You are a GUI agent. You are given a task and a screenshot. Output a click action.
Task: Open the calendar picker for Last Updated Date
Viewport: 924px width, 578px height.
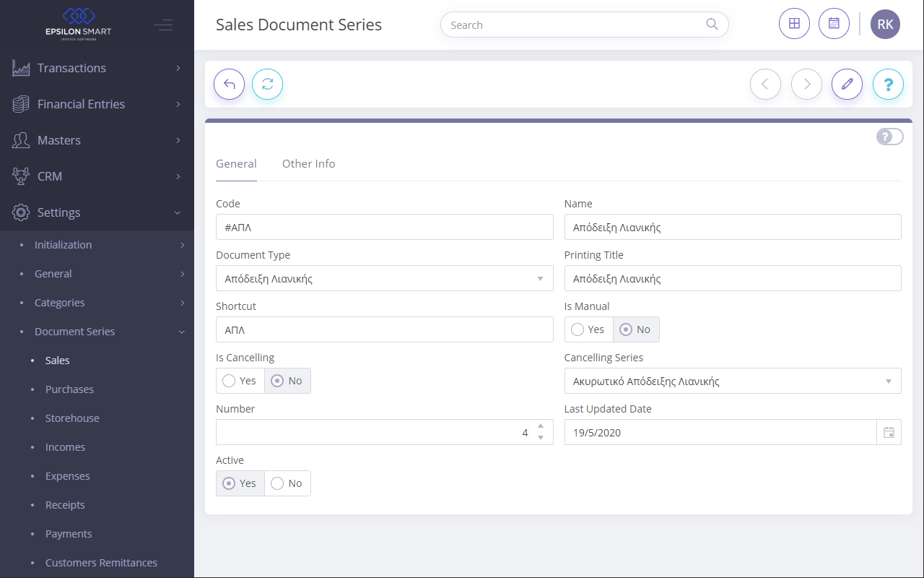pos(889,431)
